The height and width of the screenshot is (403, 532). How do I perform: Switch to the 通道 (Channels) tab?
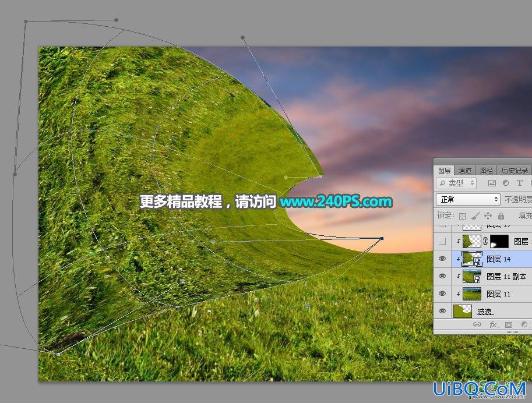point(465,170)
